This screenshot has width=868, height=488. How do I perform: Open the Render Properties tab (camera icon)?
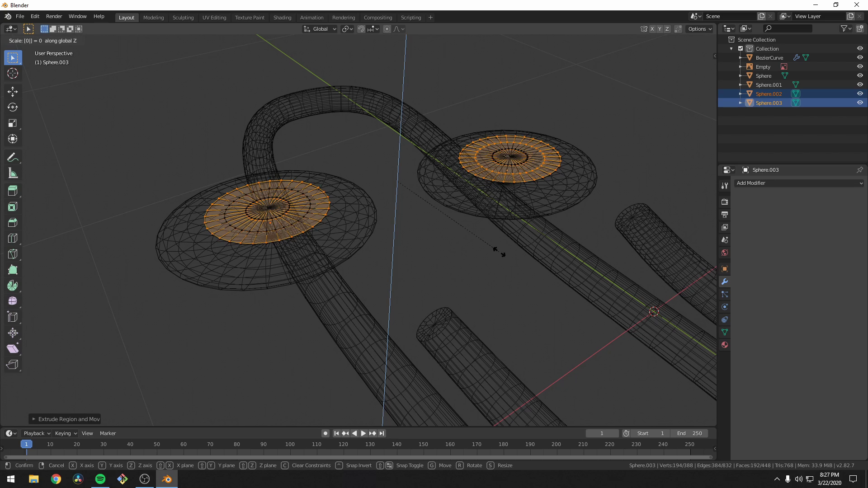724,202
